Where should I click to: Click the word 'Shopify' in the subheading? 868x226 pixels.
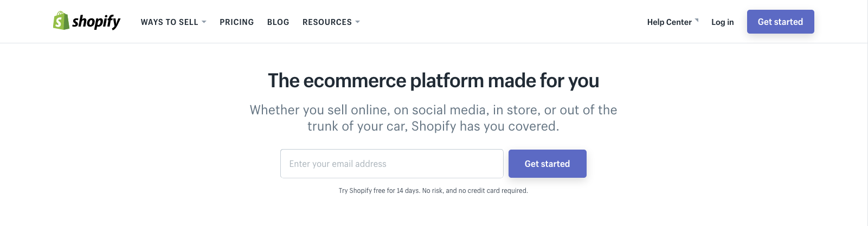(x=434, y=126)
